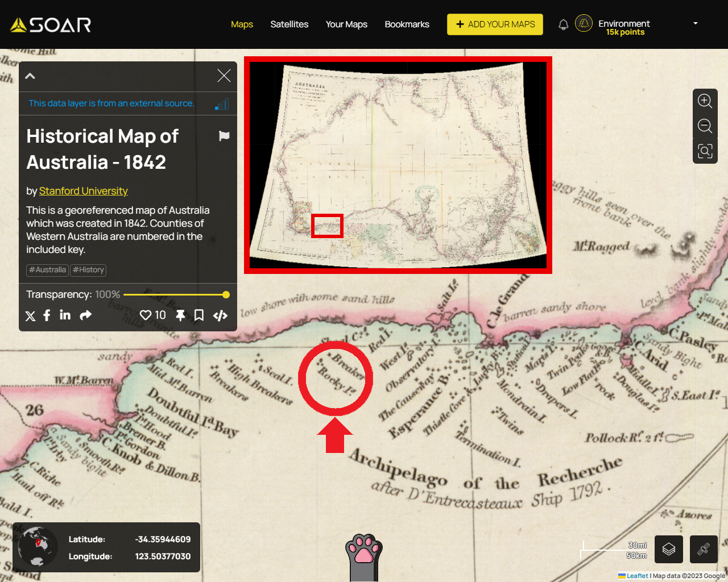The image size is (728, 582).
Task: Open the satellite imagery button
Action: 704,549
